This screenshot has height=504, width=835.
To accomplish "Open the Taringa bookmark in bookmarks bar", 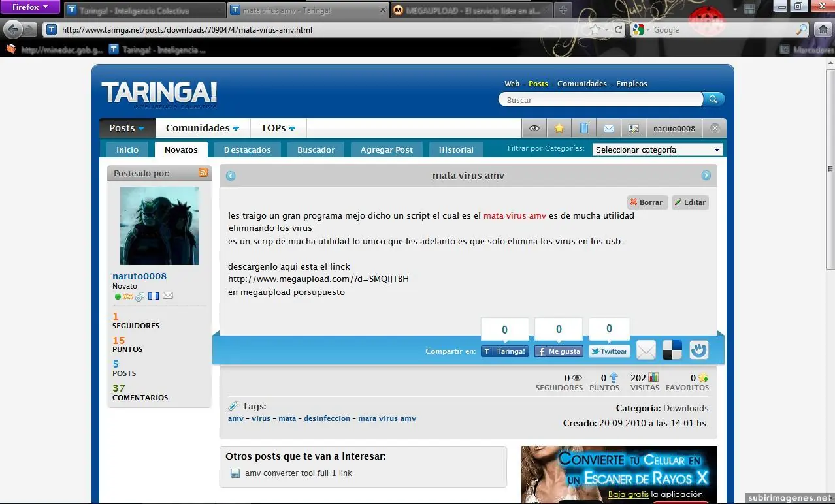I will click(x=157, y=49).
